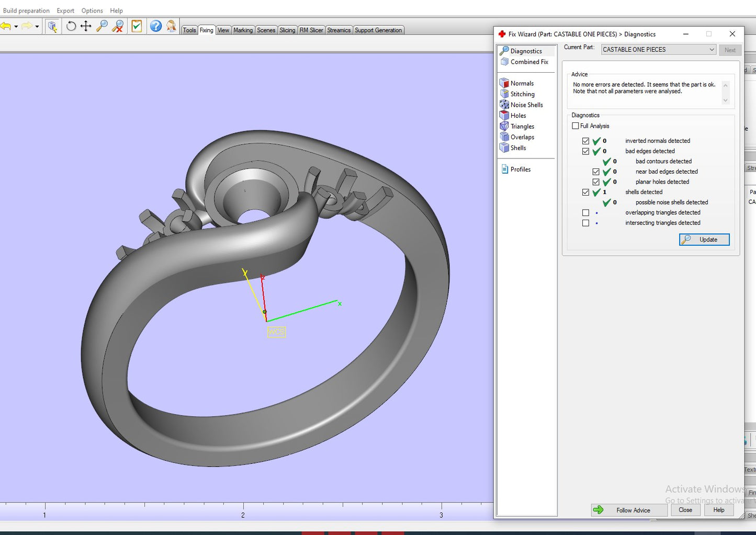
Task: Open help via blue question mark icon
Action: coord(155,26)
